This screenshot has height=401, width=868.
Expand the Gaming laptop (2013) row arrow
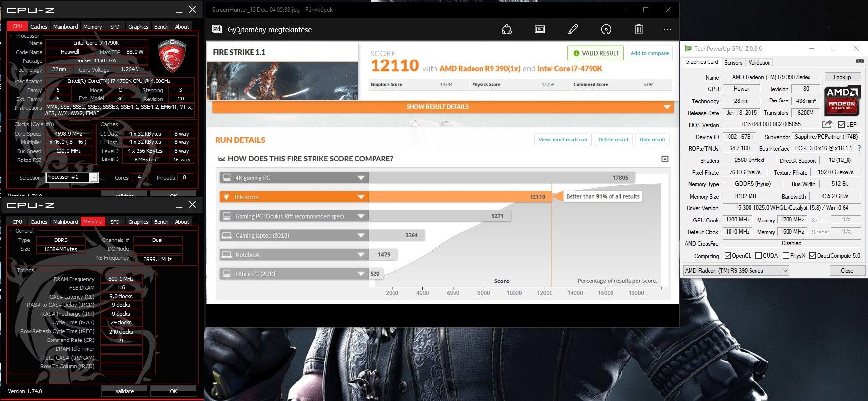(x=361, y=235)
